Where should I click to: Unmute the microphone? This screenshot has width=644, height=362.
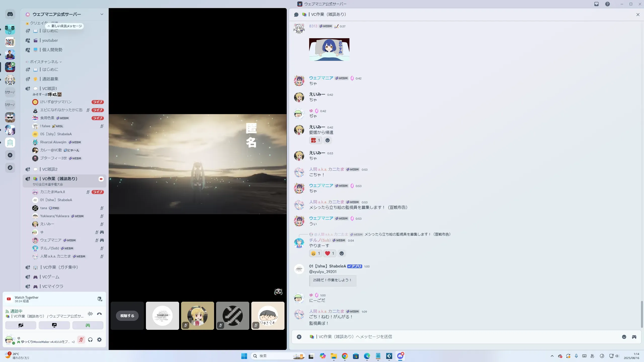click(81, 340)
